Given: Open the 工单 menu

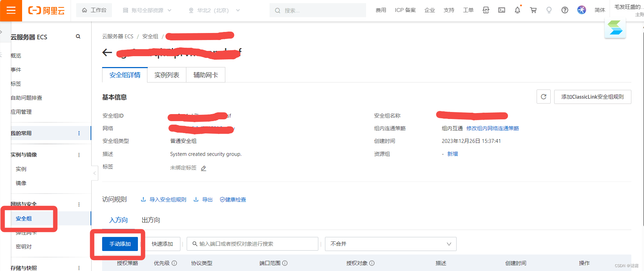Looking at the screenshot, I should click(x=468, y=10).
